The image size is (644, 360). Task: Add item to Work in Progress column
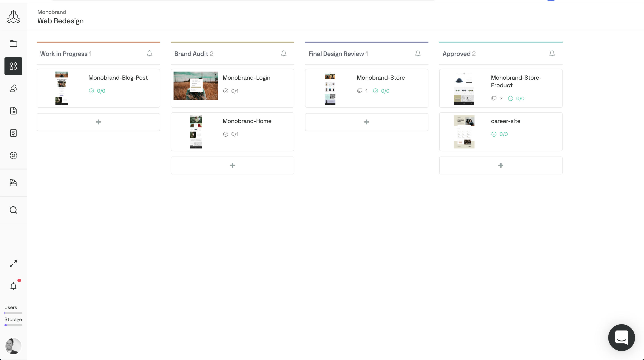click(x=98, y=122)
